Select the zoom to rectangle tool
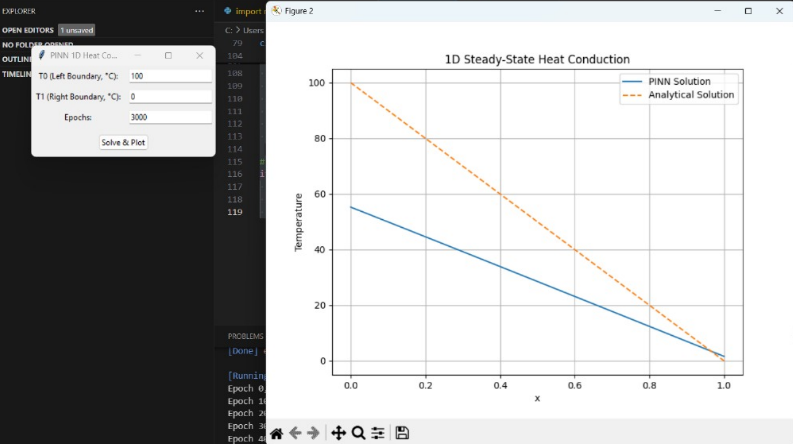Viewport: 793px width, 444px height. point(358,433)
